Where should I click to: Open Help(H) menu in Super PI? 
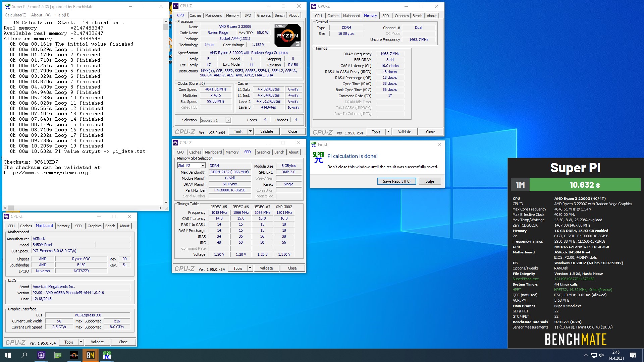[x=62, y=15]
